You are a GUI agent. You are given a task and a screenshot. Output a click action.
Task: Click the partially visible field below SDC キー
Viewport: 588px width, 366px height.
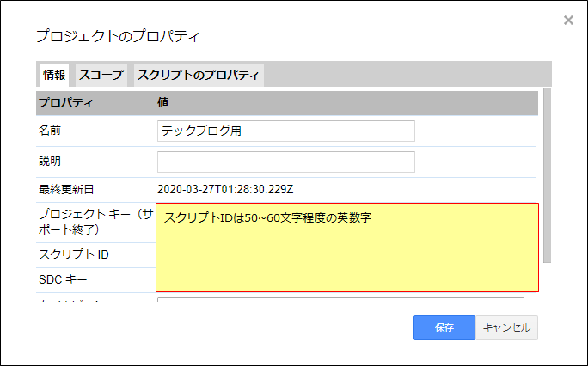point(340,299)
